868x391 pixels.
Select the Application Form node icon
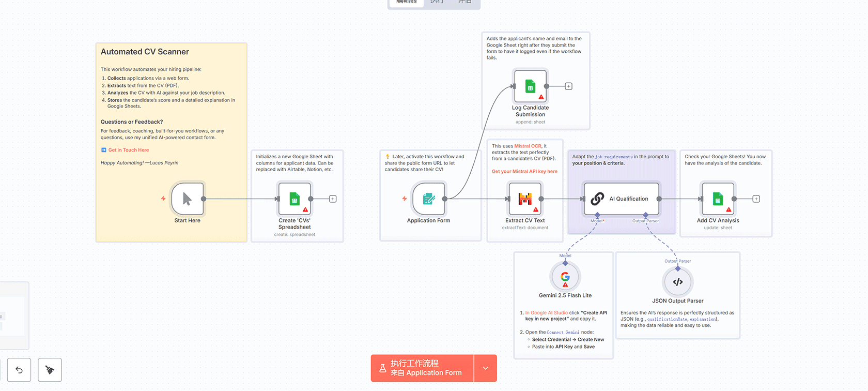pyautogui.click(x=428, y=199)
